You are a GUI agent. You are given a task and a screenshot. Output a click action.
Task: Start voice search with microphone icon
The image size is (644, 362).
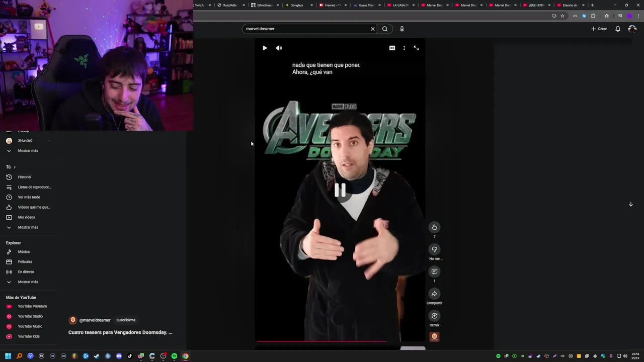coord(401,29)
